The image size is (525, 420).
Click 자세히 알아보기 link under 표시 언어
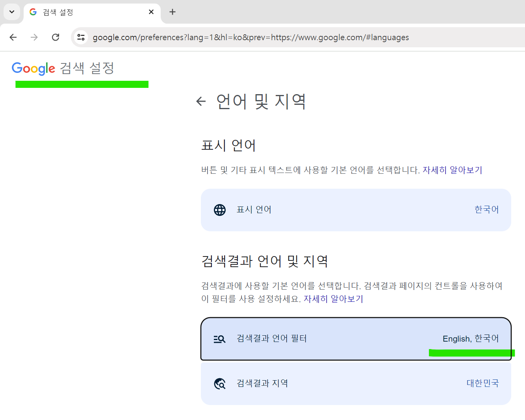tap(452, 169)
